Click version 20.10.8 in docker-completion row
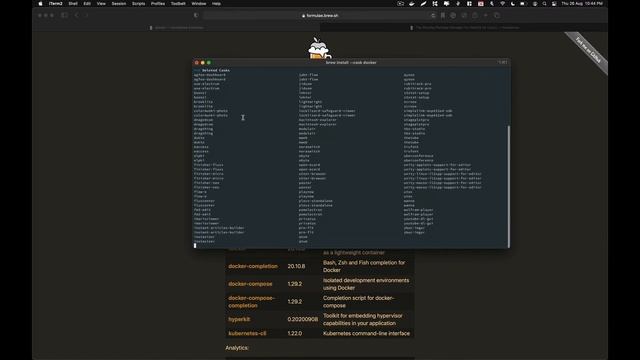The height and width of the screenshot is (360, 640). tap(296, 266)
